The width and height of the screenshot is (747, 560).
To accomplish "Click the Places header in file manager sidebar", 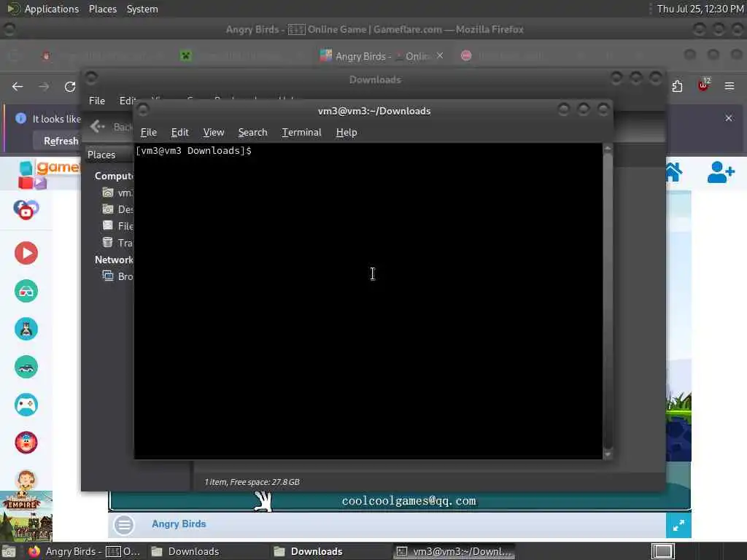I will pos(101,155).
